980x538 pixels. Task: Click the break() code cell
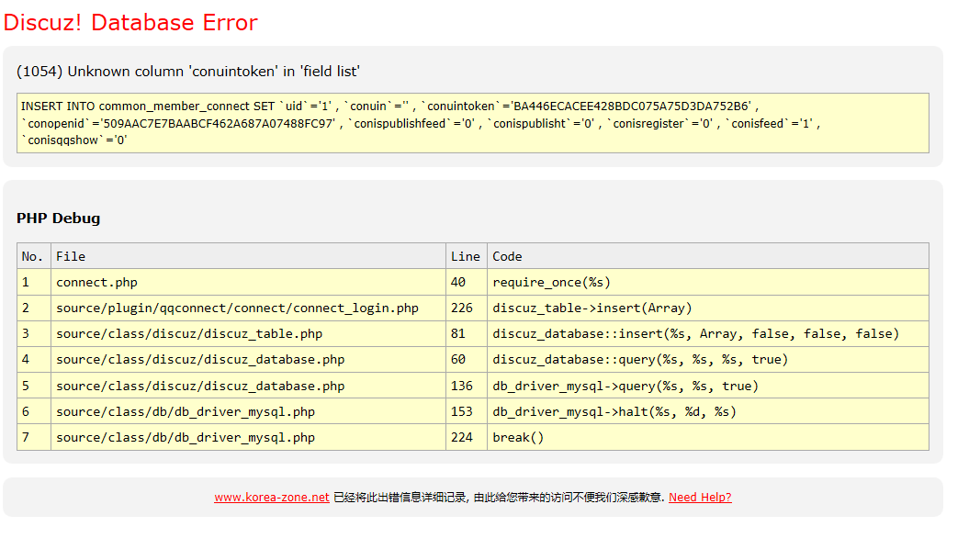point(518,438)
